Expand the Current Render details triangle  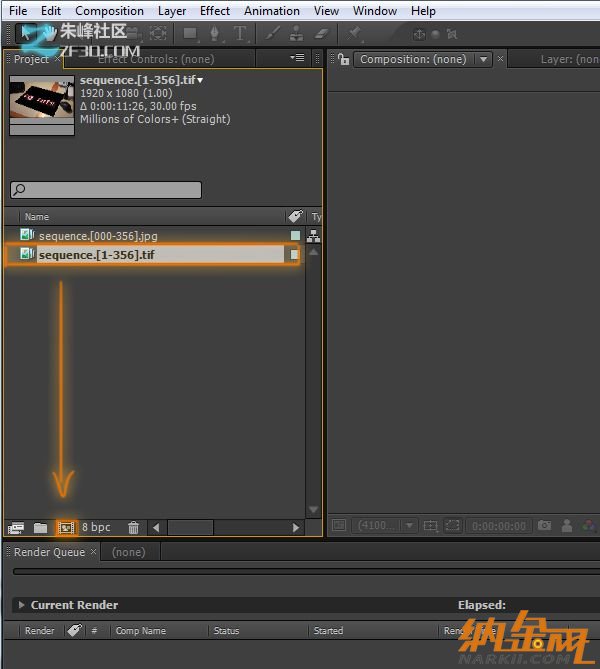(21, 605)
